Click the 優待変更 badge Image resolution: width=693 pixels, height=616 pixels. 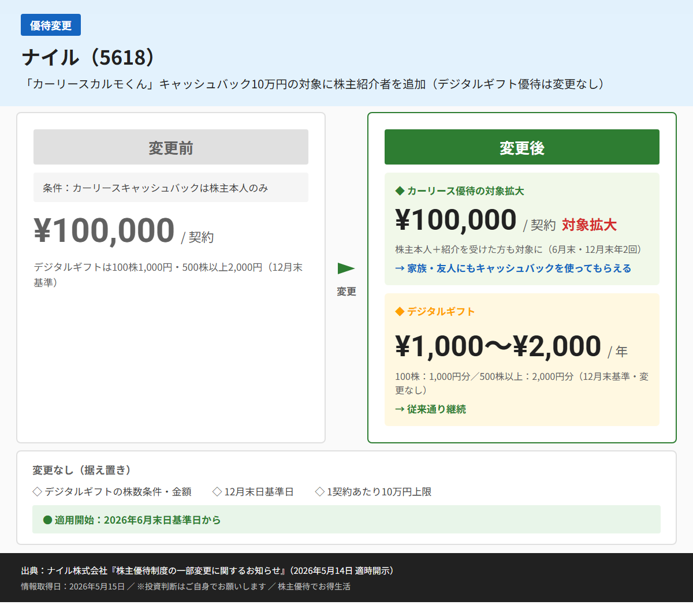click(51, 25)
